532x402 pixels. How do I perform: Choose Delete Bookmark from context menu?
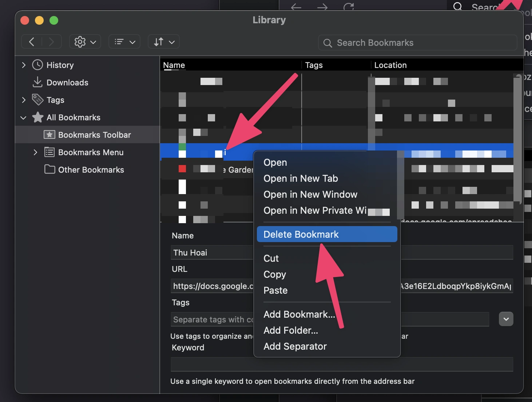[327, 234]
